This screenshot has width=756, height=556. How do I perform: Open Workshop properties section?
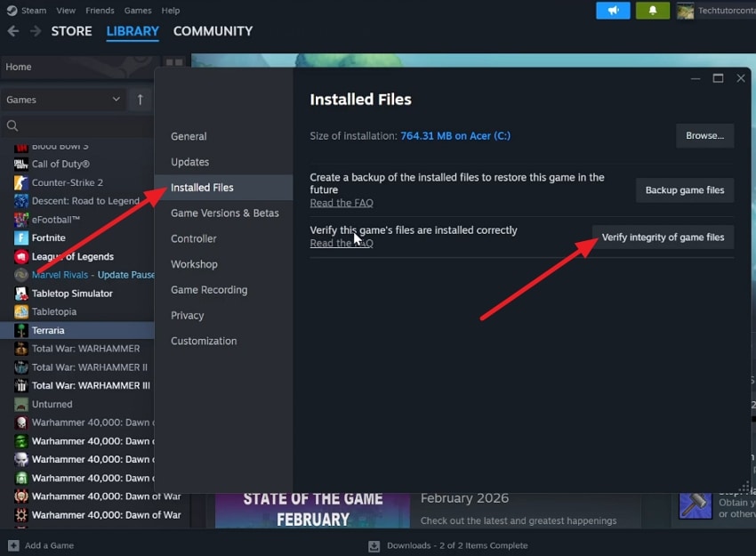click(223, 264)
